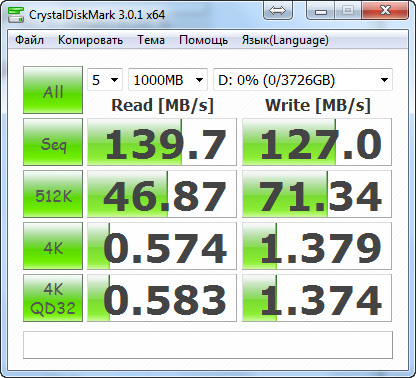The height and width of the screenshot is (378, 416).
Task: Open the Помощь menu
Action: [x=203, y=40]
